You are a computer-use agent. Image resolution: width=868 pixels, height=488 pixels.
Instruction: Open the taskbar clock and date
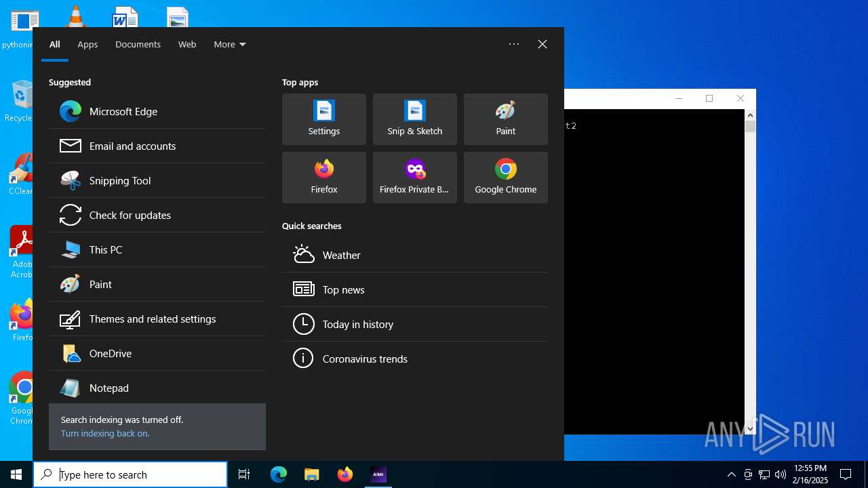point(810,474)
